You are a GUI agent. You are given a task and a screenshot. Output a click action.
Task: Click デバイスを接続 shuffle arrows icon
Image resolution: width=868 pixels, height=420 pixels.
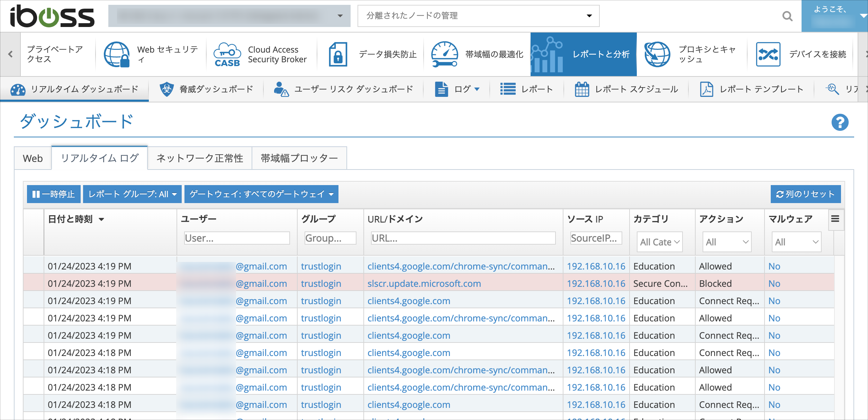click(x=768, y=54)
